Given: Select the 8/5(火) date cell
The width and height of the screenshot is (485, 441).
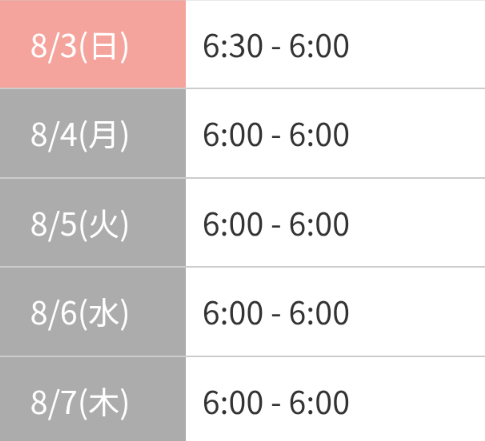Looking at the screenshot, I should [x=93, y=222].
